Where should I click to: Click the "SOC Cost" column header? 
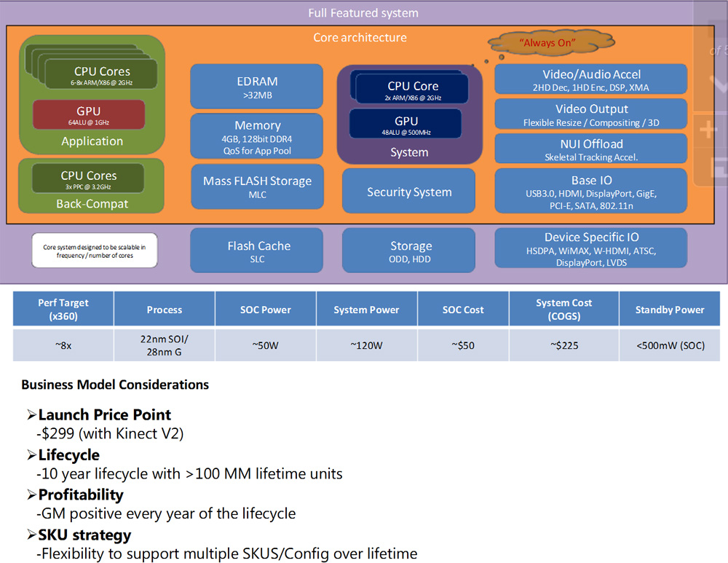463,309
